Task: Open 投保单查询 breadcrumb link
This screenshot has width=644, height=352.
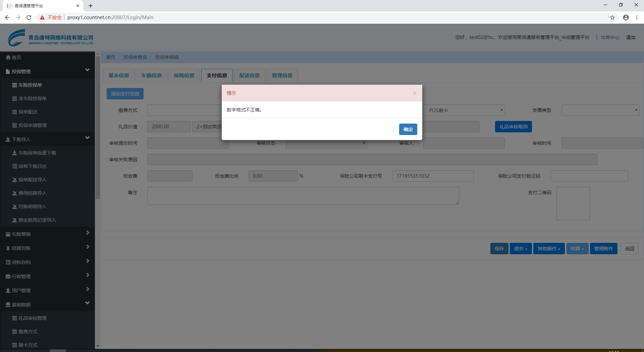Action: click(x=135, y=57)
